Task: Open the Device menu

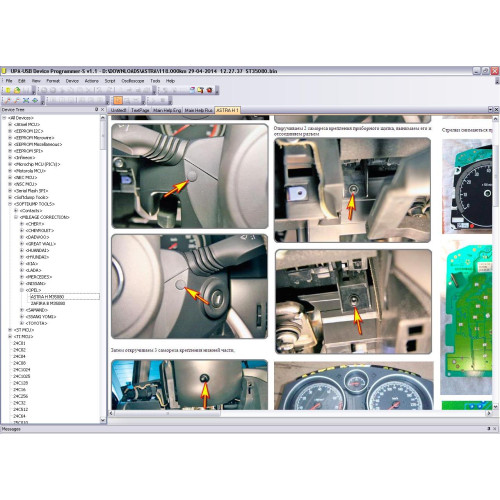Action: point(72,81)
